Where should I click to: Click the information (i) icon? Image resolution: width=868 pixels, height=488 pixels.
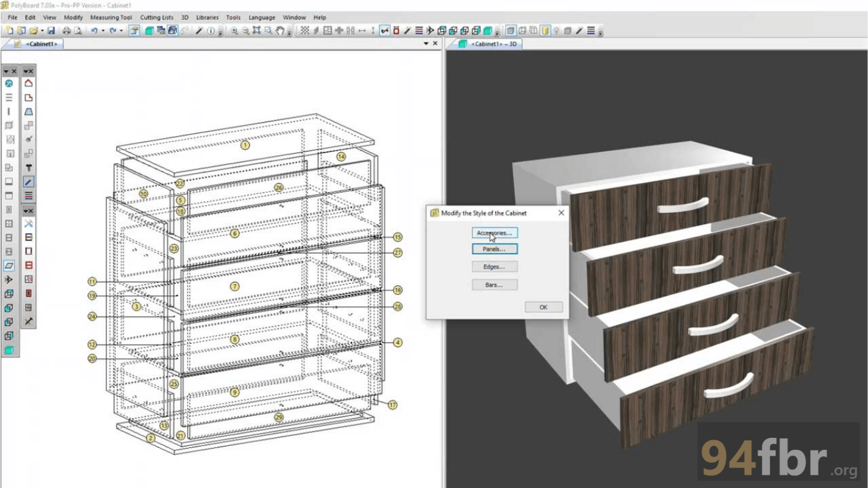[210, 30]
